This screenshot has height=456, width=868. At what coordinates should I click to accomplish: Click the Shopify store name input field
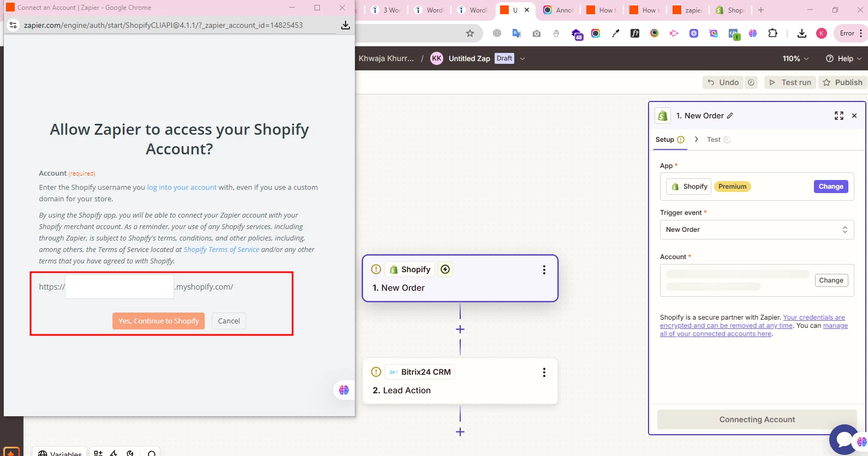click(120, 286)
